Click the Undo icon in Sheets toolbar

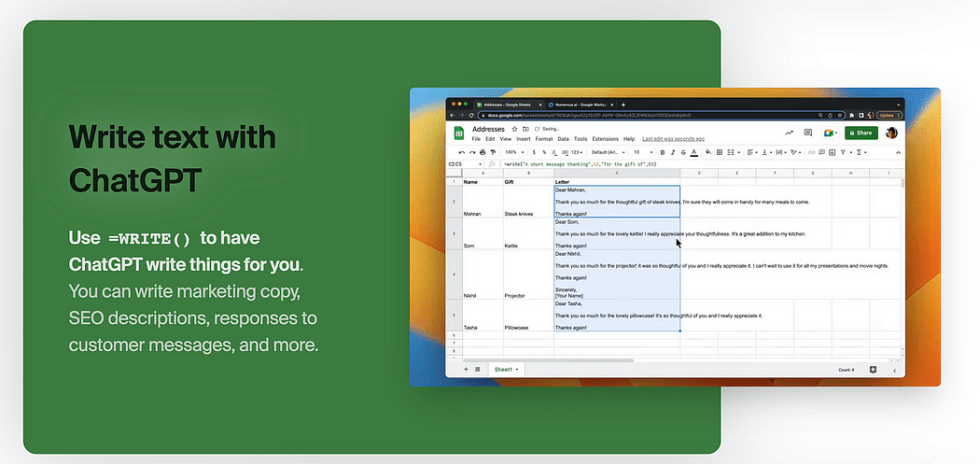[462, 152]
